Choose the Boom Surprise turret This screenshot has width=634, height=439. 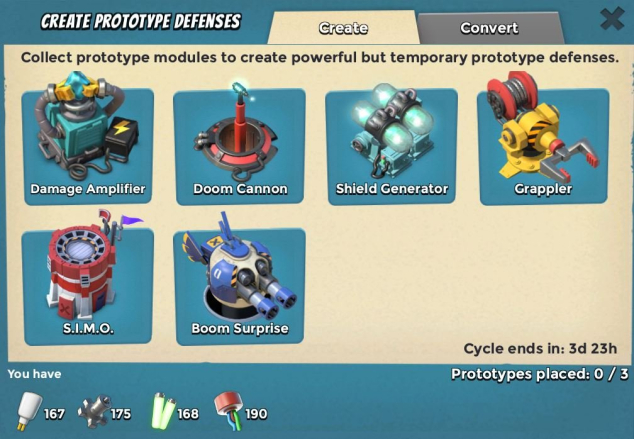point(239,287)
